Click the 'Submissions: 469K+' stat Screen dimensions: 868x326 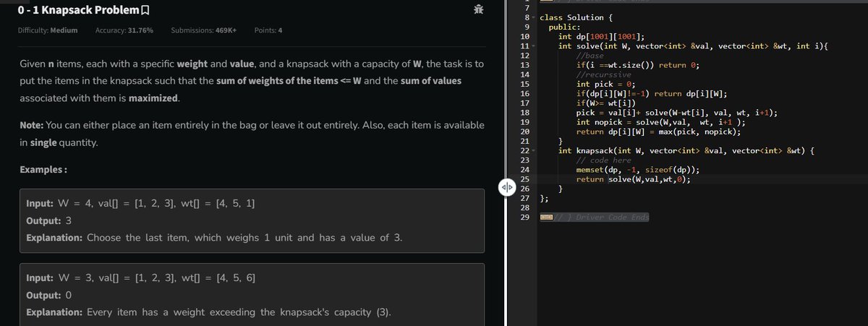click(204, 30)
